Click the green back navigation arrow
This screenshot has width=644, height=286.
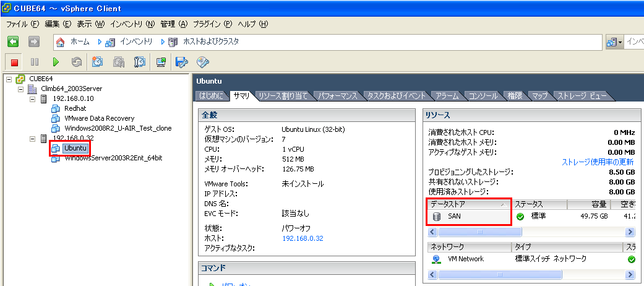point(13,41)
